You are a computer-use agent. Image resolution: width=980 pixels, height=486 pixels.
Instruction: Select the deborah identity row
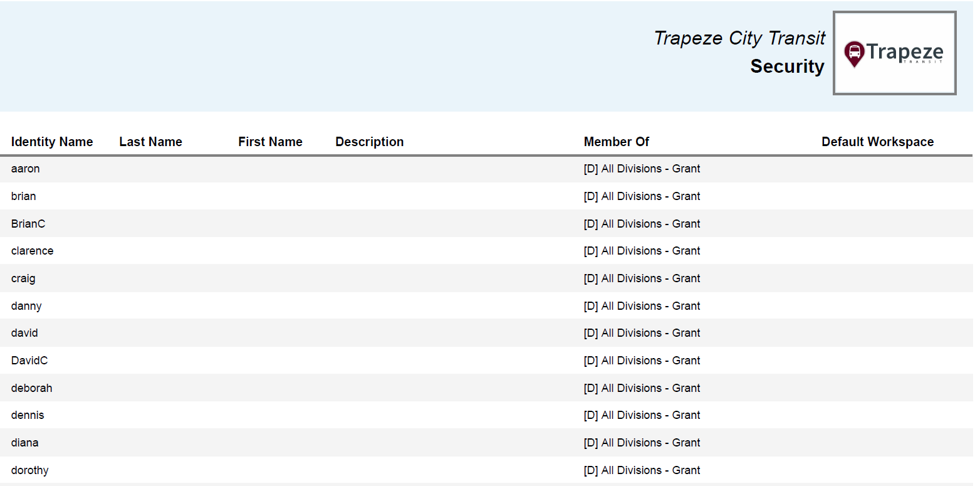pos(32,388)
